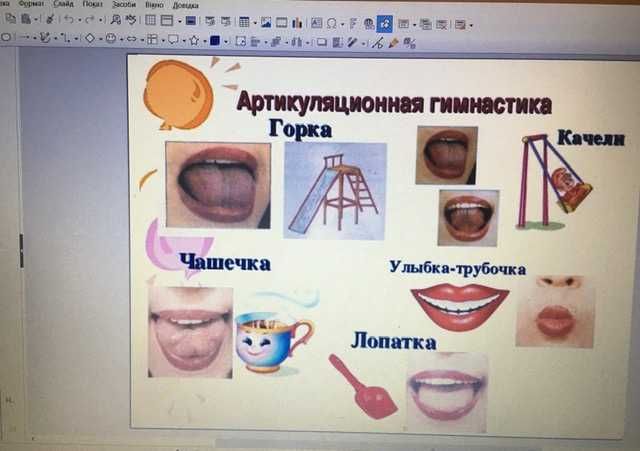
Task: Switch to Master Slide view
Action: click(x=191, y=20)
